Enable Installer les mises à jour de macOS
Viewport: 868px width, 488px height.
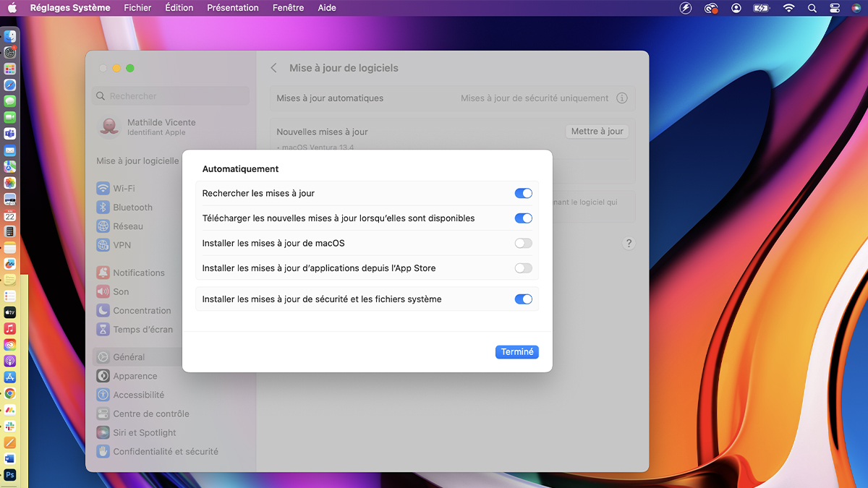coord(524,244)
